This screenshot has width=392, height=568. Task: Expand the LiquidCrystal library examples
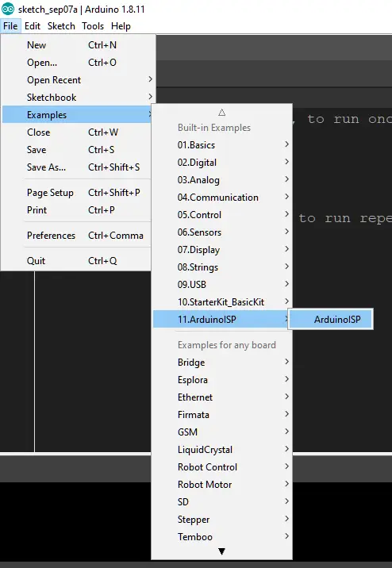(221, 450)
